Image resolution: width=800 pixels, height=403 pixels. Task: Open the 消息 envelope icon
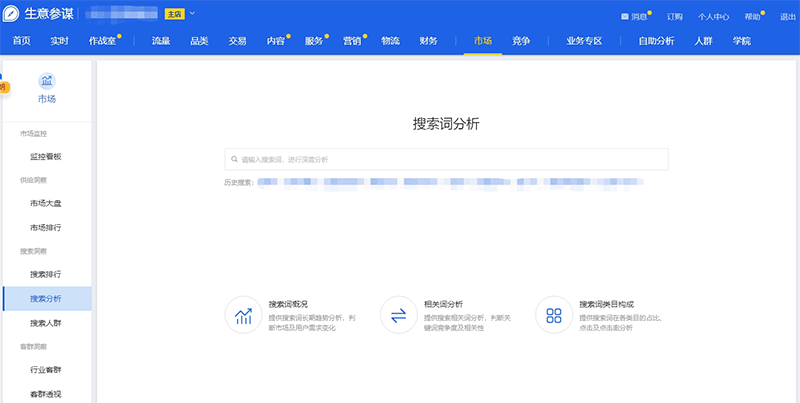pyautogui.click(x=625, y=17)
